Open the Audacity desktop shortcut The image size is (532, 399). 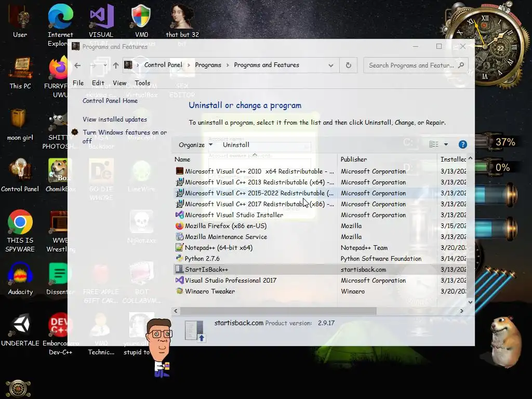[20, 278]
